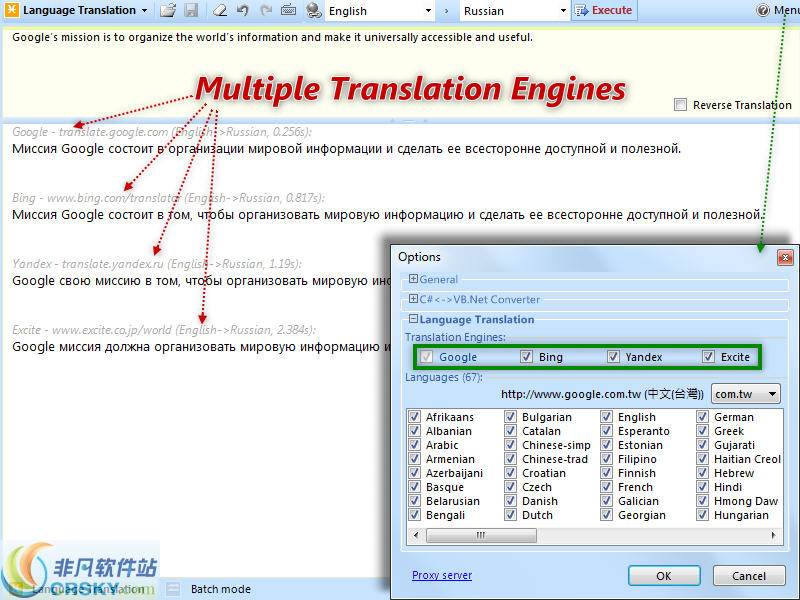The width and height of the screenshot is (800, 600).
Task: Uncheck the Hungarian language checkbox
Action: click(703, 514)
